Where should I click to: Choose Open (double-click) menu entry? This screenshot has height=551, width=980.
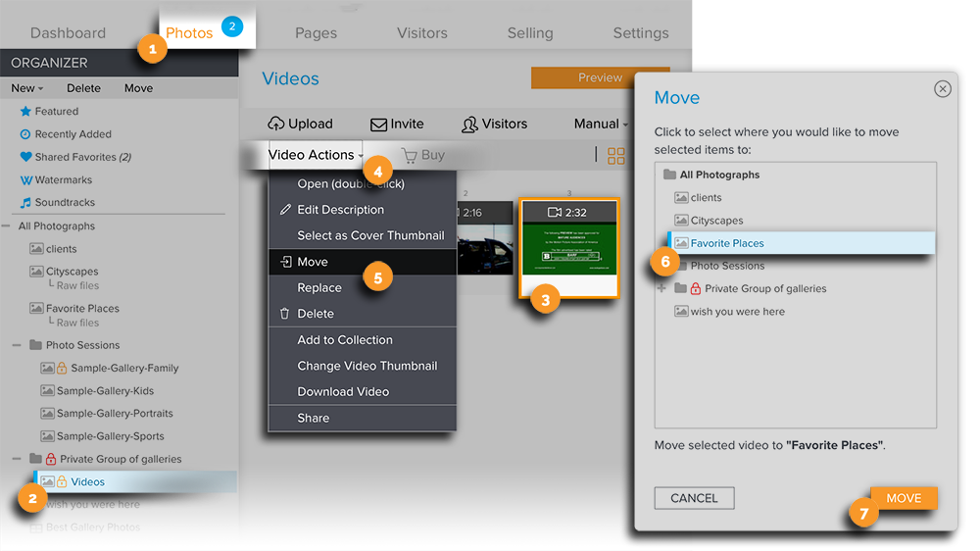[363, 184]
